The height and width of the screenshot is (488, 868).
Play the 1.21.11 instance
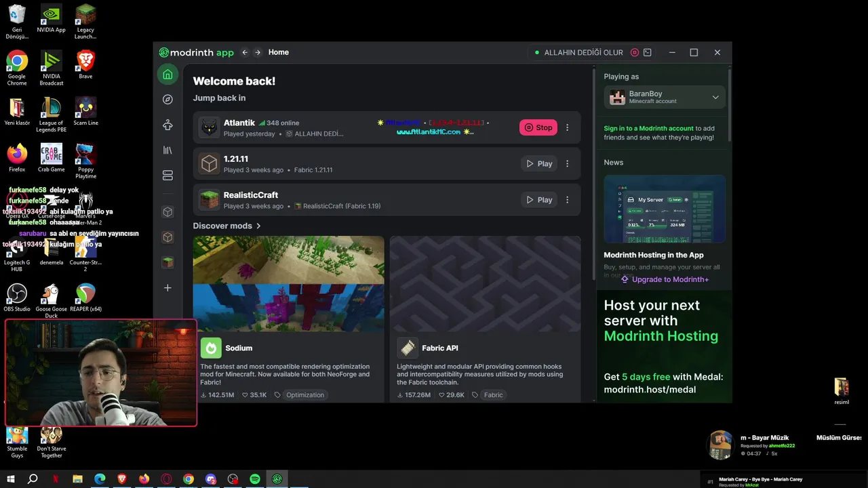click(539, 163)
